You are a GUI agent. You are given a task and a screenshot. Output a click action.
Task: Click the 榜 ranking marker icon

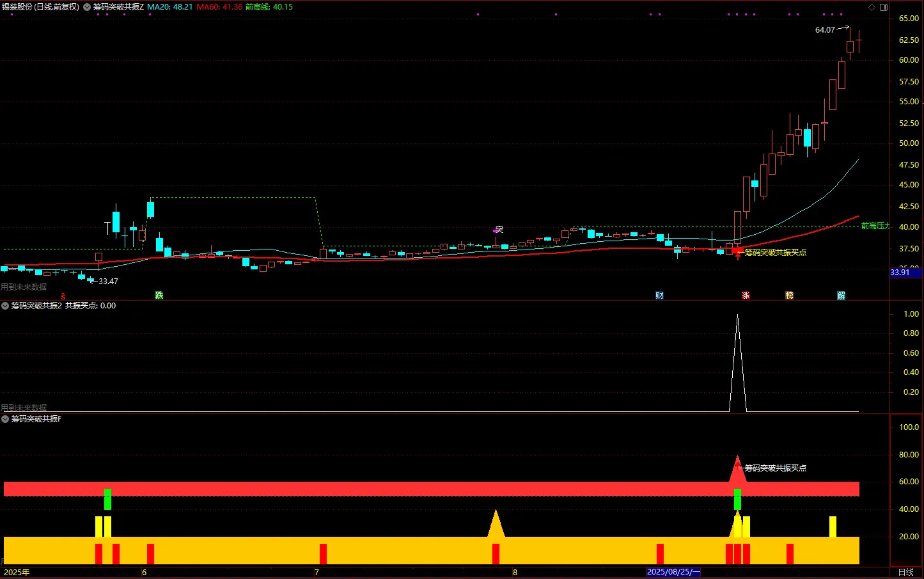pyautogui.click(x=789, y=295)
